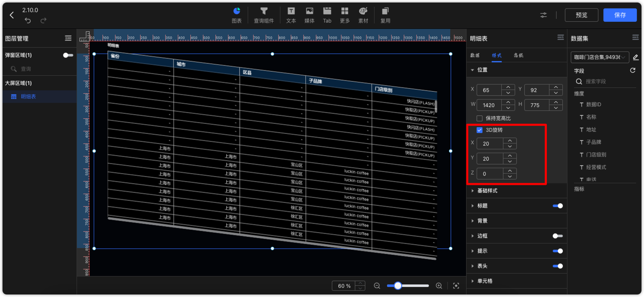Click the 预览 button
644x297 pixels.
581,15
